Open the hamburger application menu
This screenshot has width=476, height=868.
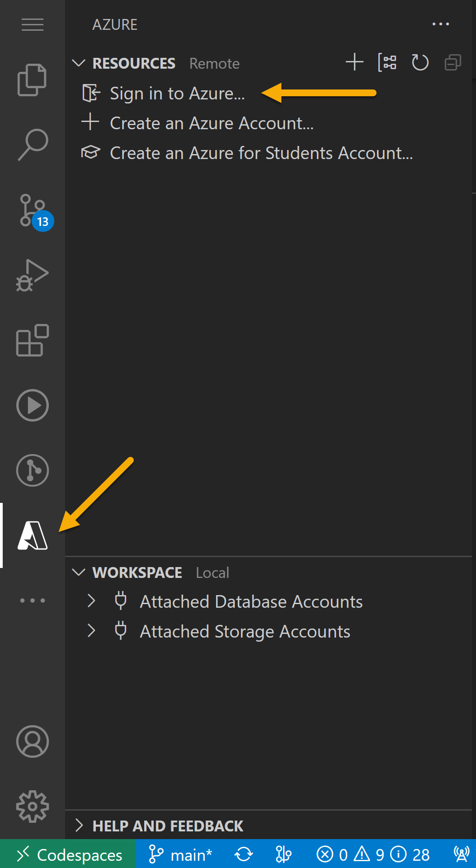tap(33, 24)
